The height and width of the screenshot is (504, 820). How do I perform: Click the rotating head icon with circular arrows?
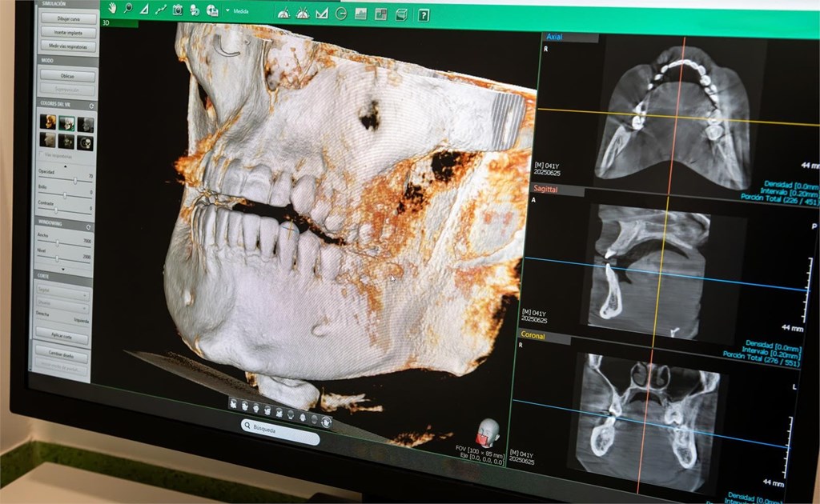pos(327,422)
